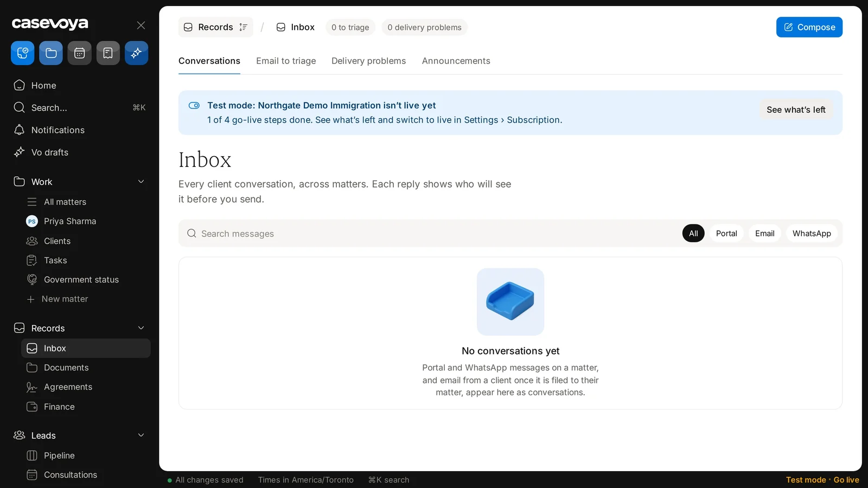Screen dimensions: 868x488
Task: Filter messages by Portal
Action: point(726,233)
